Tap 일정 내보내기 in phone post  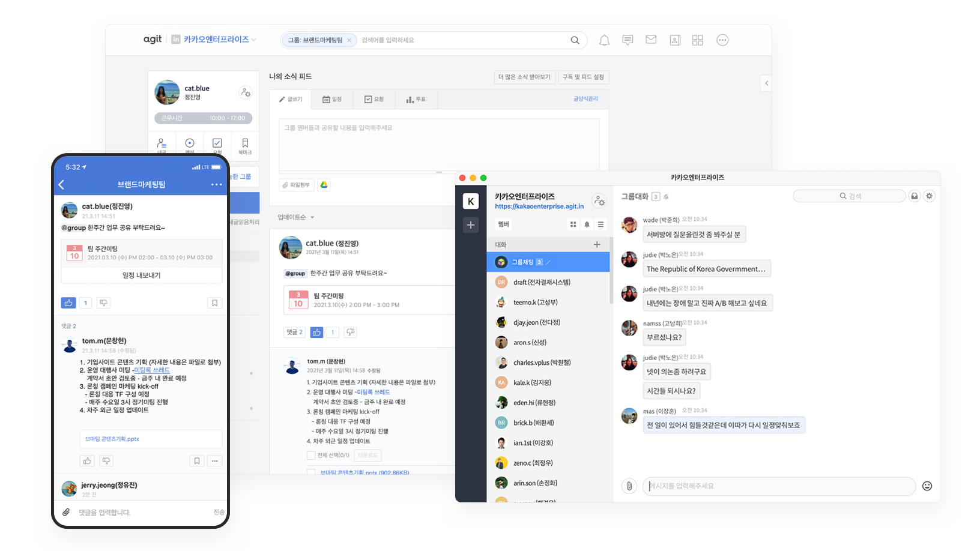tap(142, 275)
